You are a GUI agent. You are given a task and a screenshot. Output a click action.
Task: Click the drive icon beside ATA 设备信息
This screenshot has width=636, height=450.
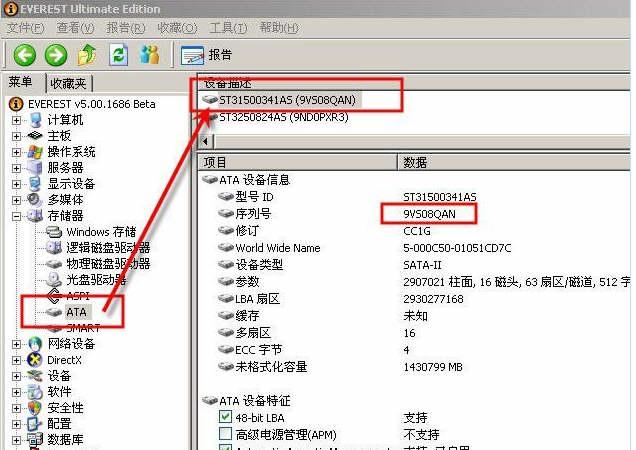coord(210,179)
